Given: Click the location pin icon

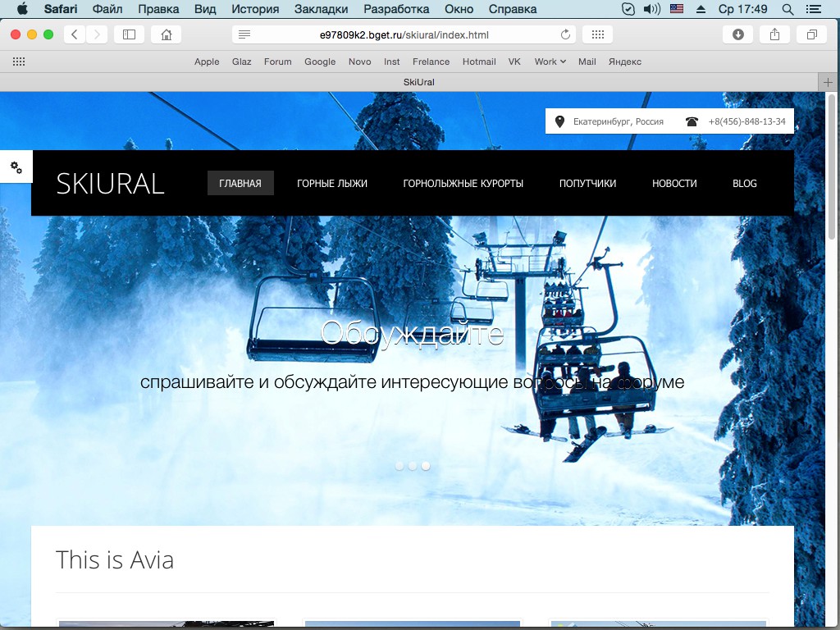Looking at the screenshot, I should click(x=559, y=121).
